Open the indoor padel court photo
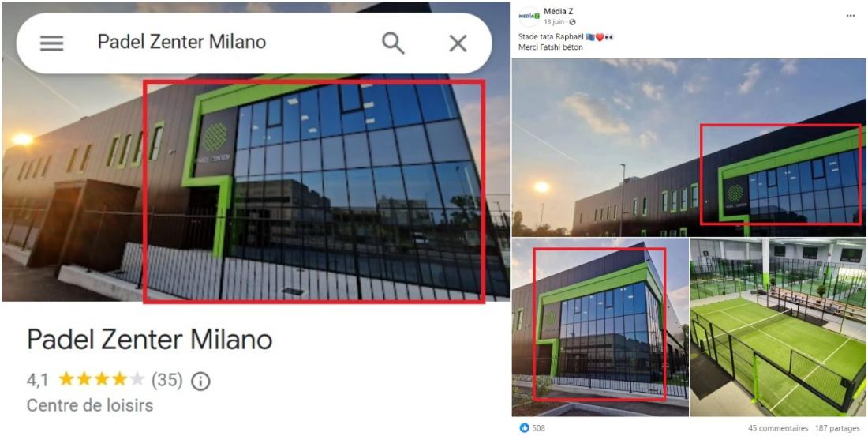Screen dimensions: 868x440 777,328
